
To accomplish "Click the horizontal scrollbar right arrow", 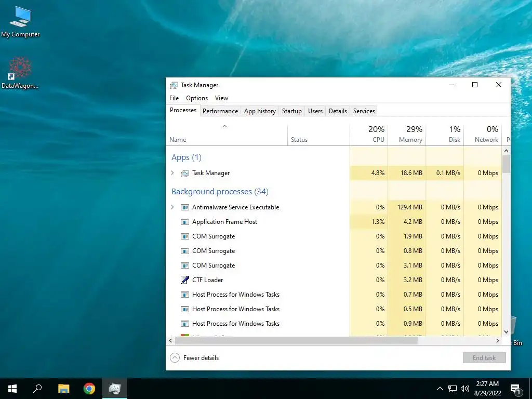I will (x=498, y=340).
